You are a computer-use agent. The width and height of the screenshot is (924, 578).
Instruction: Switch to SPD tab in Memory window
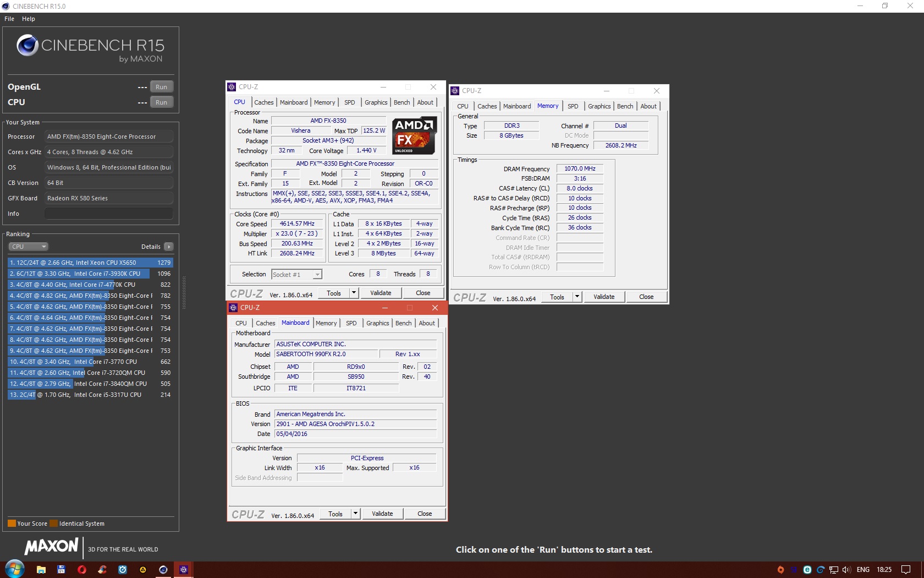(x=573, y=106)
